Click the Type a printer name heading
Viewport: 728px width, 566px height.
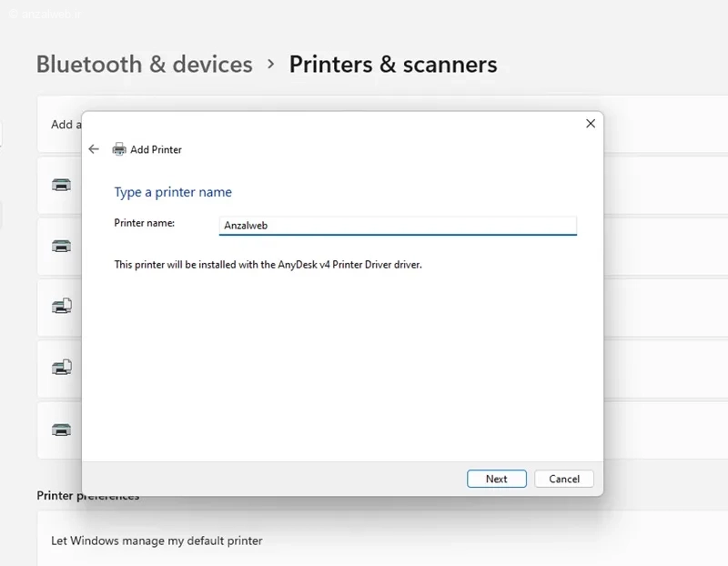[173, 192]
